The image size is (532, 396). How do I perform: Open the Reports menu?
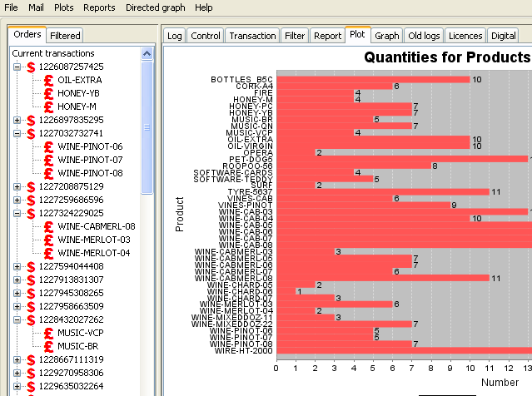pos(99,7)
